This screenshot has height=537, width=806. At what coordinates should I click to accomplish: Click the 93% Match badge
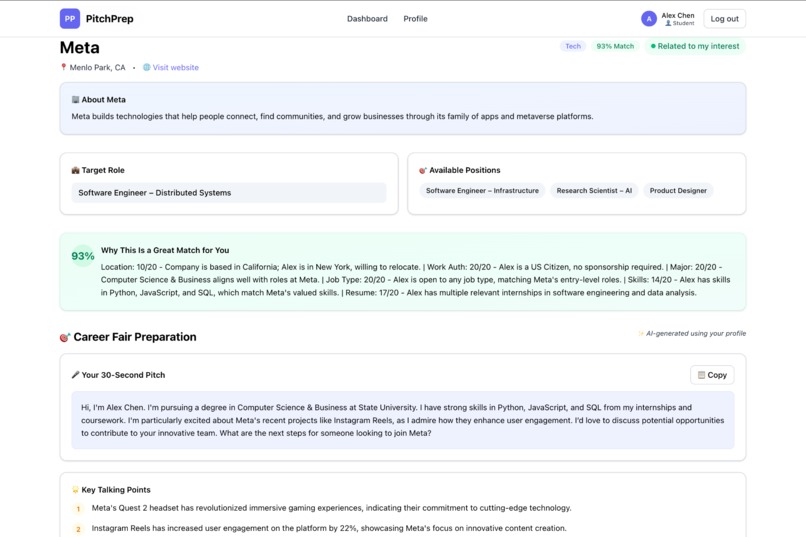tap(615, 46)
